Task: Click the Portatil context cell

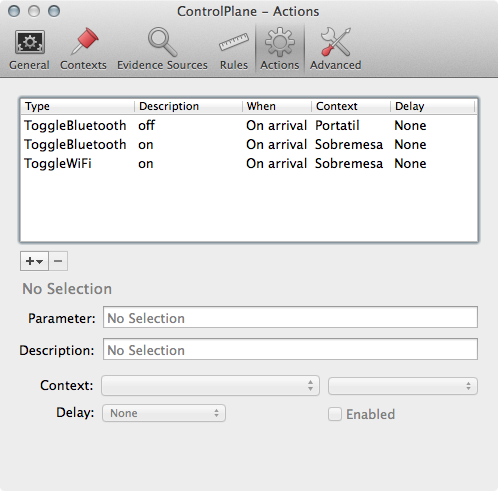Action: [337, 126]
